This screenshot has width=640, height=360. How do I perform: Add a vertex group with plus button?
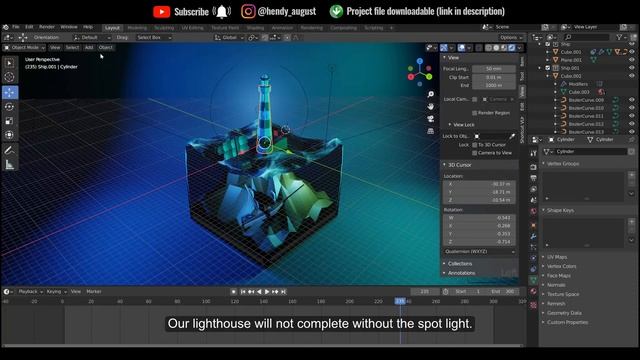631,176
